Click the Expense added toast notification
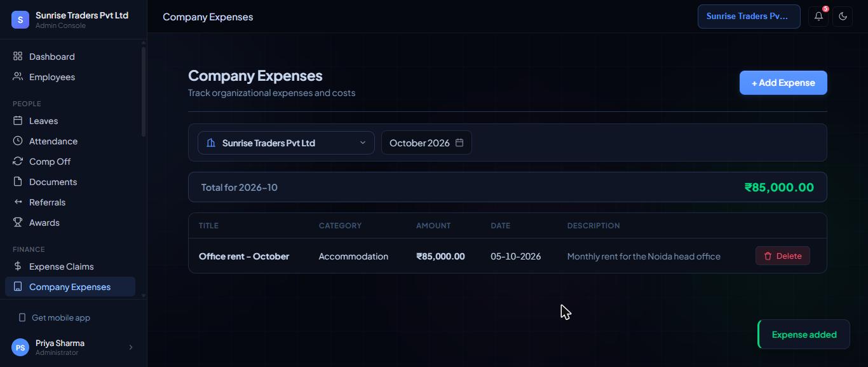This screenshot has height=367, width=868. (x=804, y=335)
